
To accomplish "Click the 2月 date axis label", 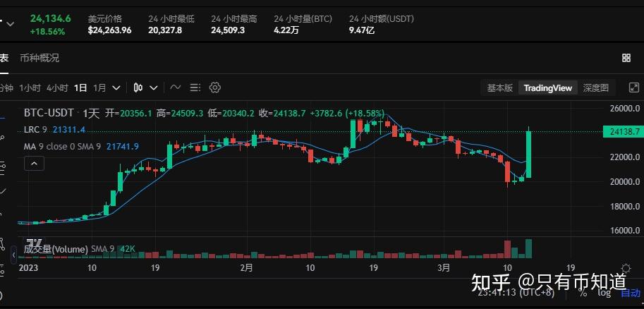I will 246,268.
